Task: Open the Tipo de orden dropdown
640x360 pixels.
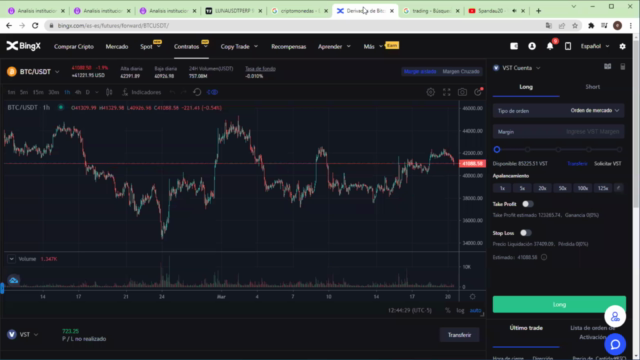Action: 558,111
